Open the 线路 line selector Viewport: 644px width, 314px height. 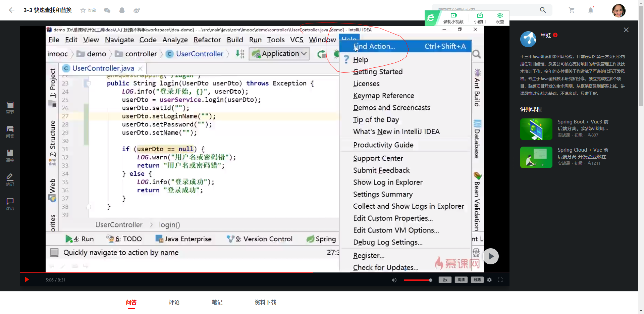click(477, 280)
